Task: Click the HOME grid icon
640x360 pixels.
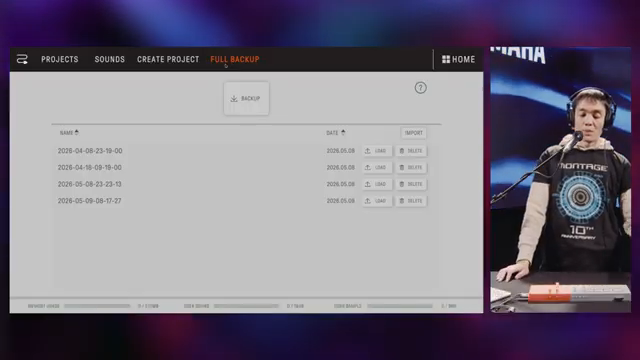Action: [446, 60]
